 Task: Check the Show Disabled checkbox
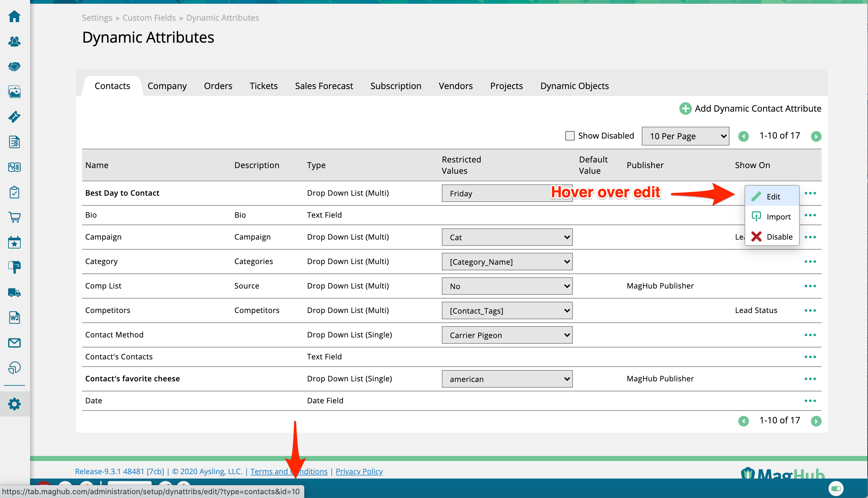click(569, 135)
